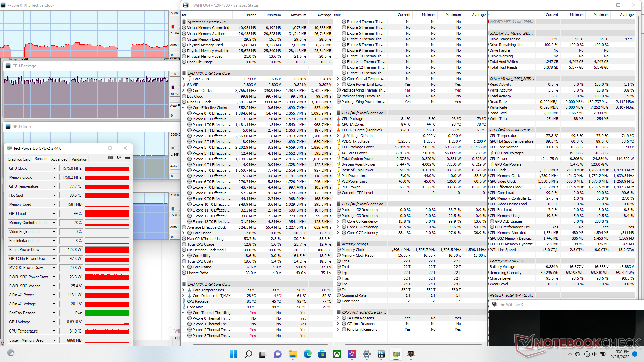Expand the Core Clocks row
644x362 pixels.
click(183, 90)
